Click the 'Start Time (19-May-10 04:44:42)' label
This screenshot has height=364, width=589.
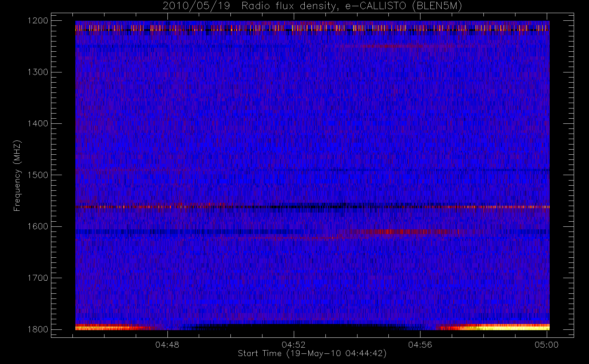click(312, 353)
